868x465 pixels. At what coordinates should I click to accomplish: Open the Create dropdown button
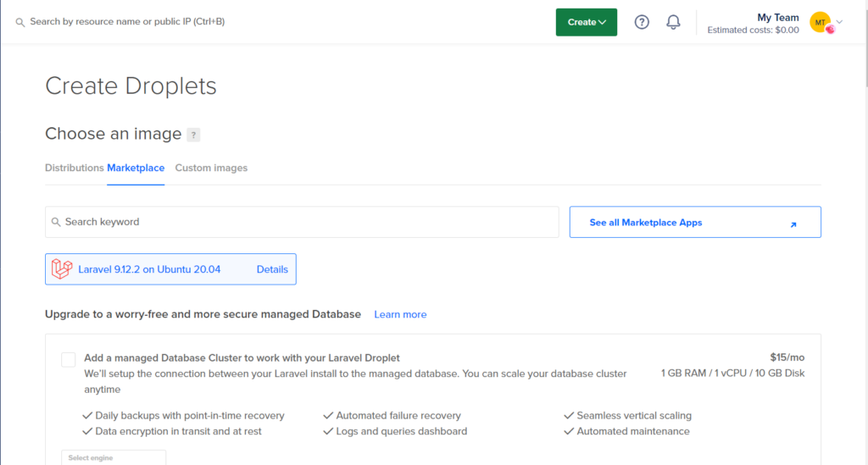pos(587,22)
